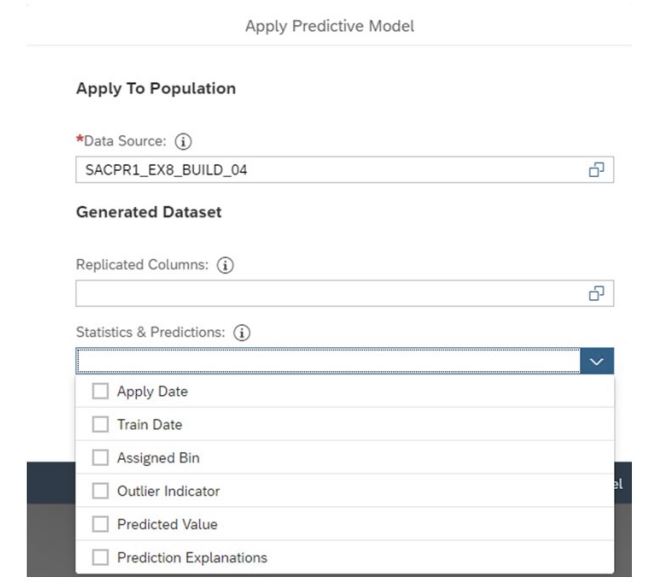This screenshot has height=588, width=647.
Task: Select the Predicted Value checkbox
Action: (100, 524)
